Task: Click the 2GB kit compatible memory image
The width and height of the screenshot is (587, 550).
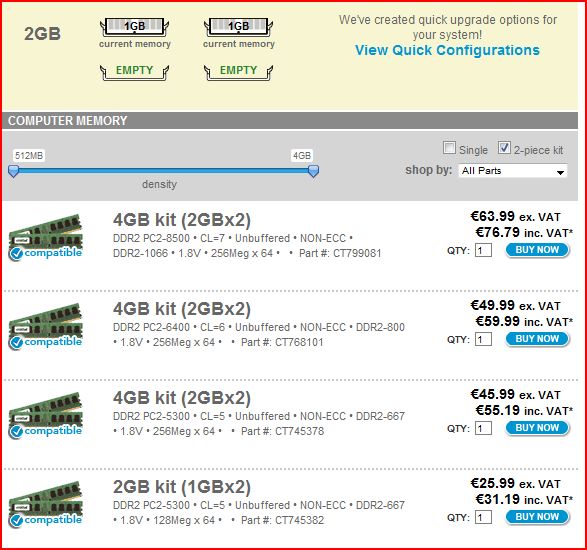Action: click(x=45, y=504)
